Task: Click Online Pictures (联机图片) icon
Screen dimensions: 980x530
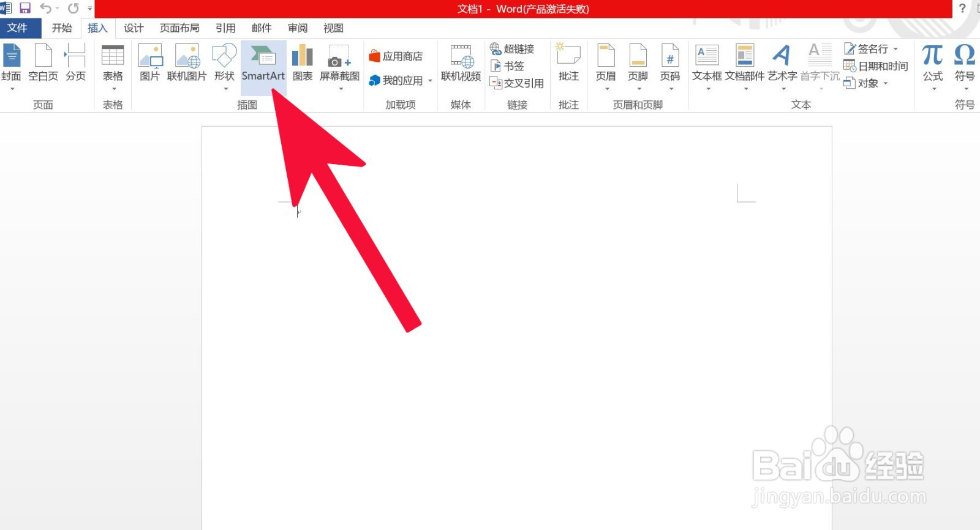Action: [x=187, y=56]
